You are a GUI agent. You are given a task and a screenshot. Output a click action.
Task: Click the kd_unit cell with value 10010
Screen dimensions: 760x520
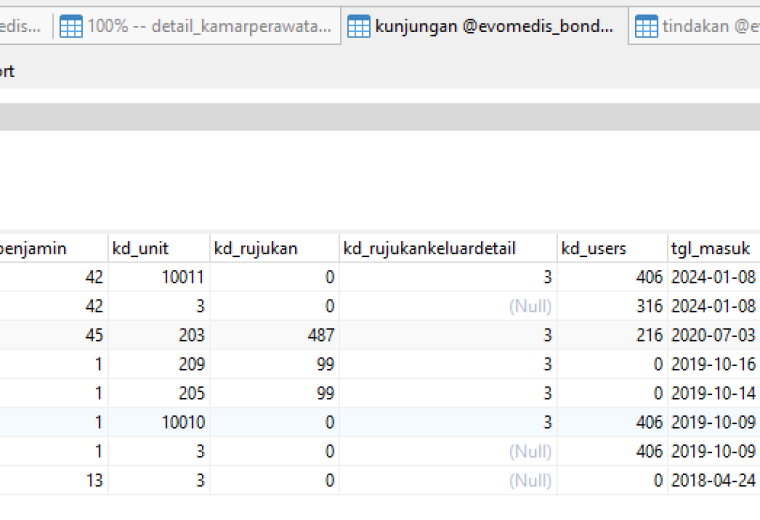pyautogui.click(x=159, y=423)
